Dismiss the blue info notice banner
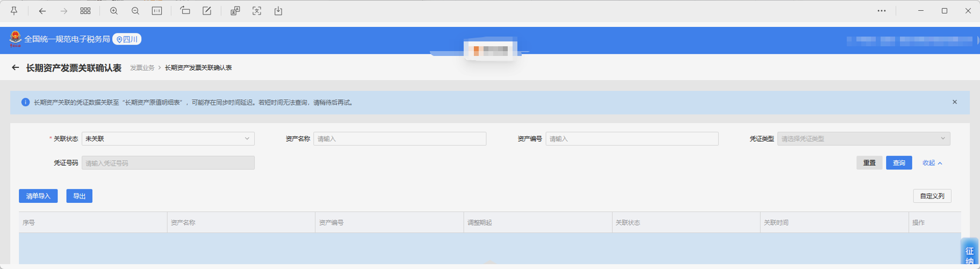Image resolution: width=980 pixels, height=269 pixels. tap(955, 102)
